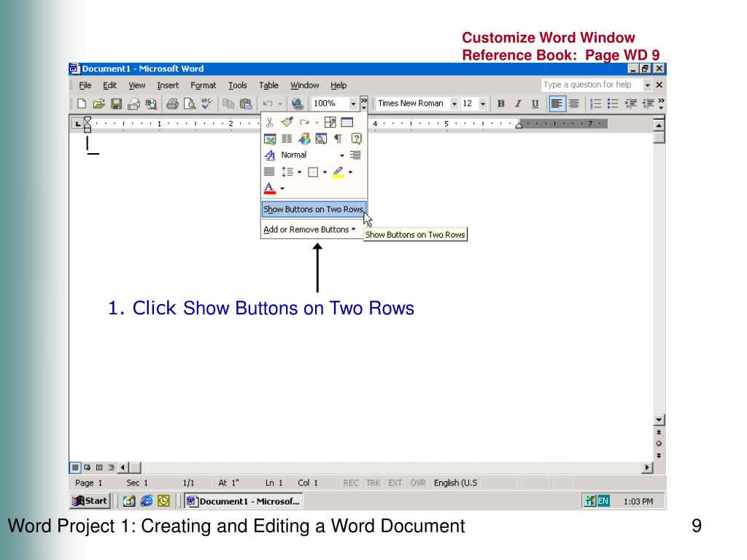
Task: Open the Zoom 100% dropdown
Action: tap(354, 104)
